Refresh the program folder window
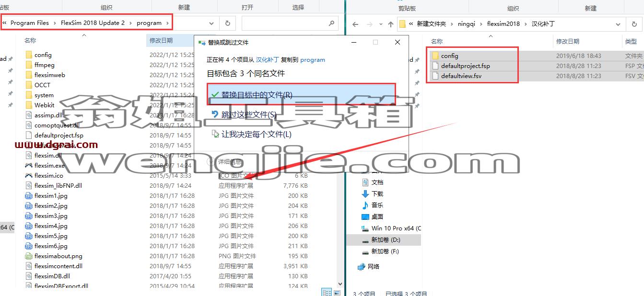 (x=227, y=23)
